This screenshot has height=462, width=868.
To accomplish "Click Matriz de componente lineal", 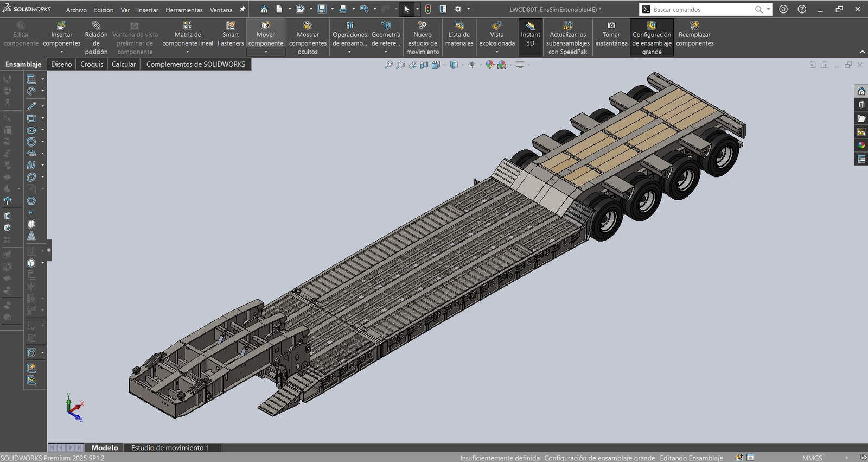I will (188, 34).
